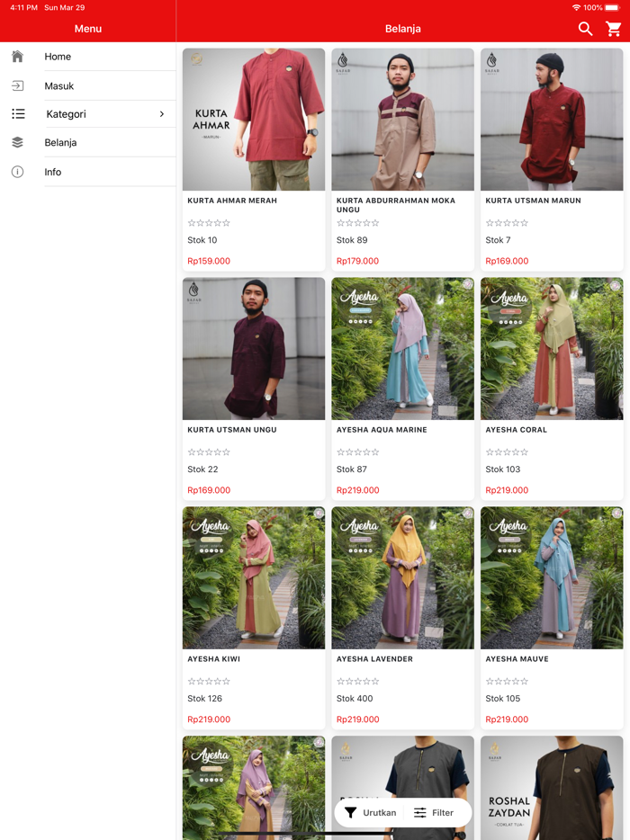The width and height of the screenshot is (630, 840).
Task: Check Wi-Fi status icon in status bar
Action: click(x=576, y=7)
